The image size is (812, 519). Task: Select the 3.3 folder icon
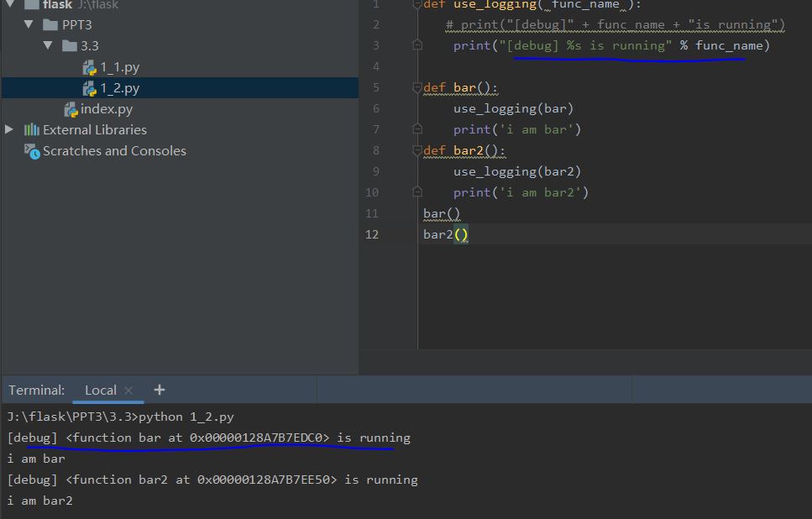point(70,46)
